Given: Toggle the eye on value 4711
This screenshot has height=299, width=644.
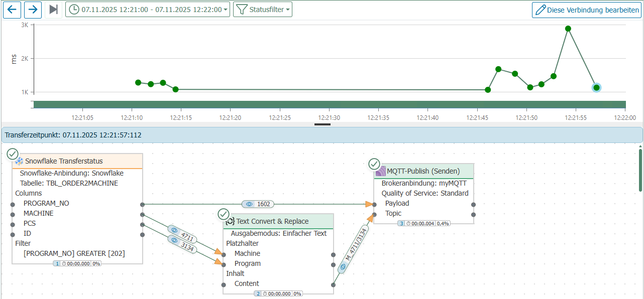Looking at the screenshot, I should point(174,230).
